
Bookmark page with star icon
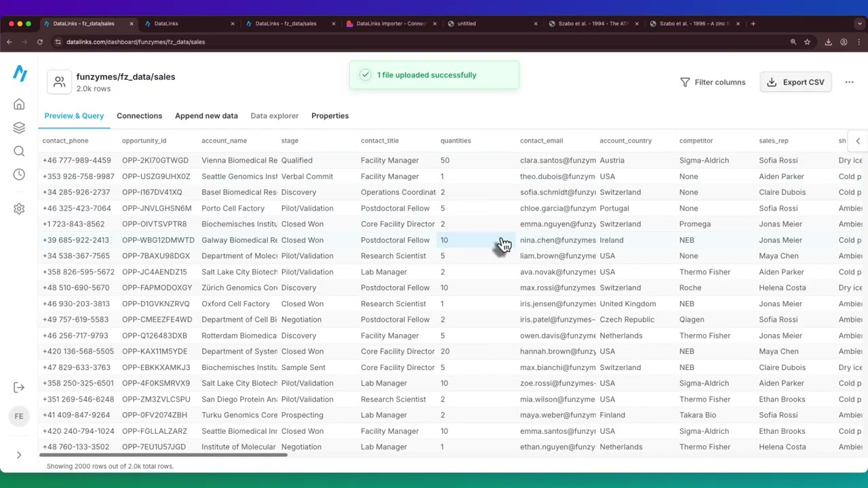(x=807, y=42)
